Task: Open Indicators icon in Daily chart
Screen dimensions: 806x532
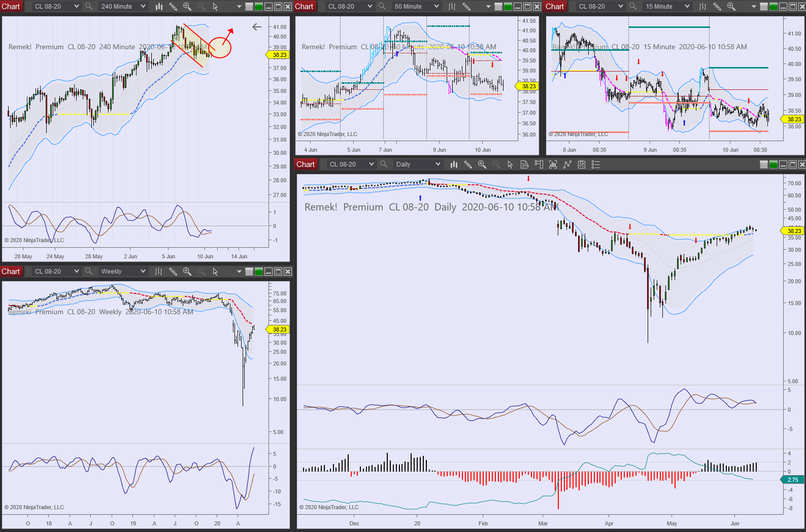Action: pos(567,164)
